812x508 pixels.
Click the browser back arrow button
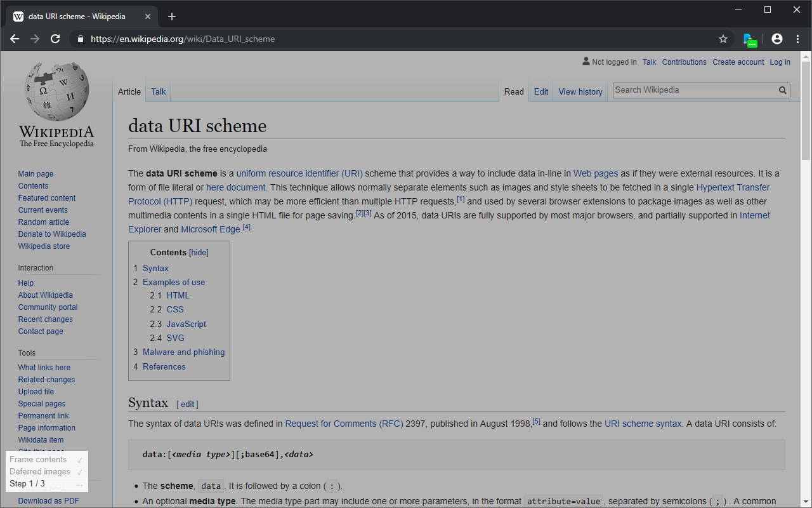tap(15, 39)
